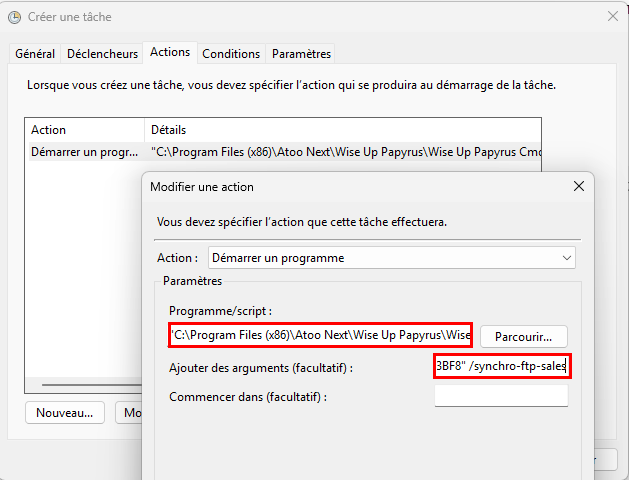Switch to the Général tab
The width and height of the screenshot is (629, 480).
[35, 54]
